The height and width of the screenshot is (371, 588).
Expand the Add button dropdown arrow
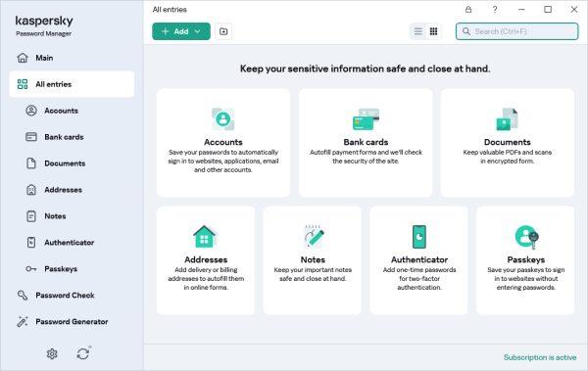(198, 31)
